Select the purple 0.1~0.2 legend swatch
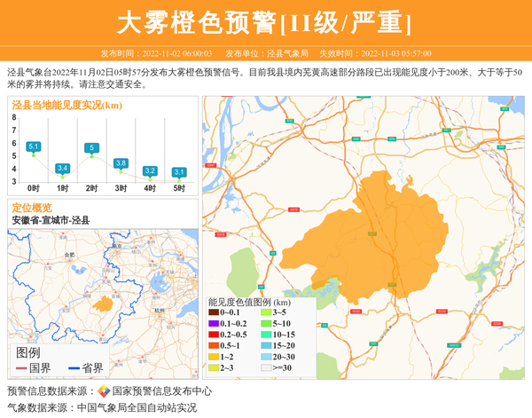This screenshot has width=532, height=418. (213, 324)
